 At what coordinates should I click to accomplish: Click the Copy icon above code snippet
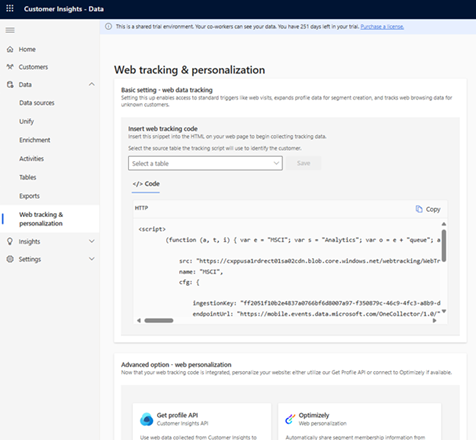click(419, 209)
